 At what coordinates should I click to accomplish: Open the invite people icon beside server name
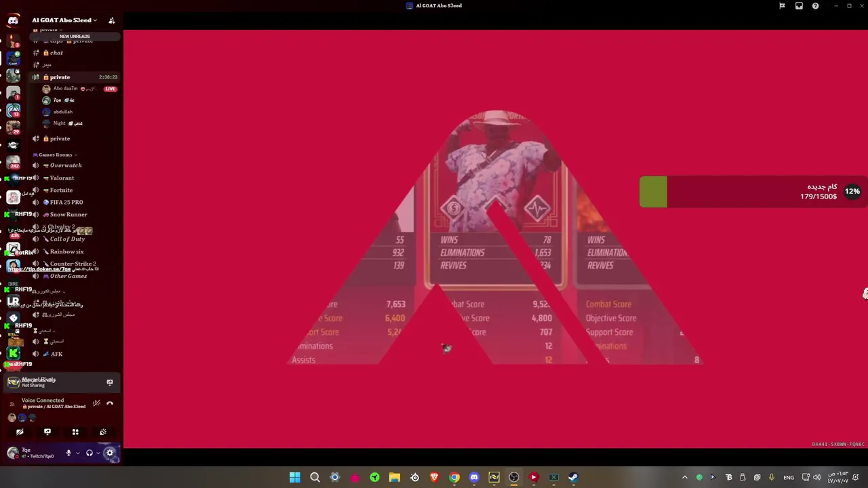coord(112,20)
